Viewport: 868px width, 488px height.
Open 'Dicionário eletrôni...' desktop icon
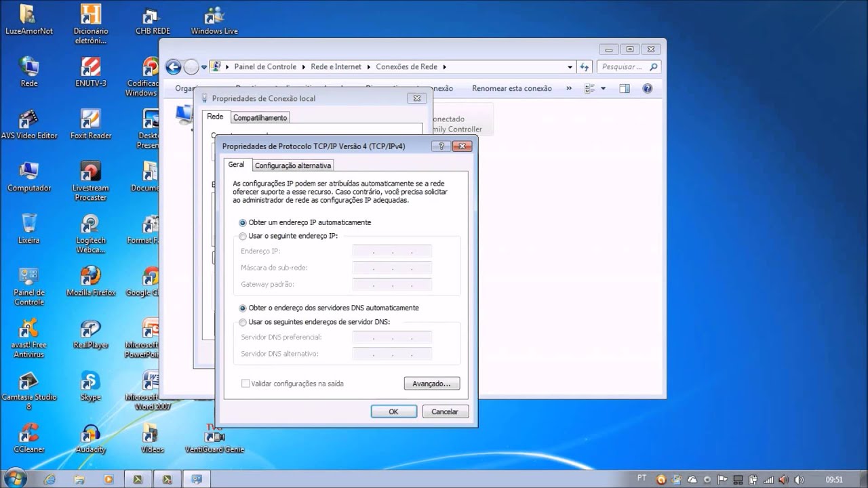(90, 24)
